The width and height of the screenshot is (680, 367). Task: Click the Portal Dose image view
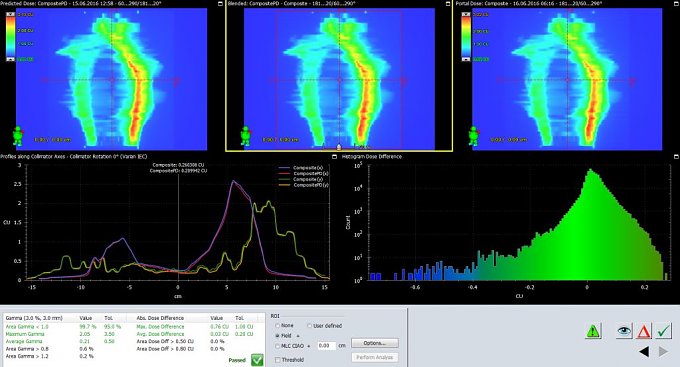(567, 79)
